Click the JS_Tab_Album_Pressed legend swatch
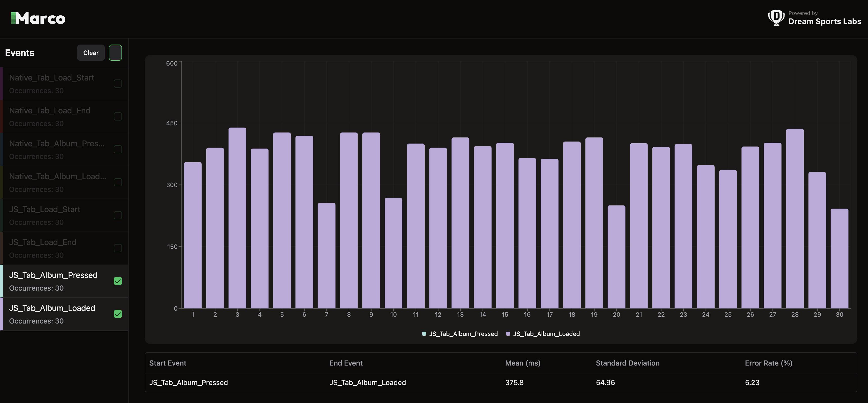This screenshot has height=403, width=868. pyautogui.click(x=424, y=334)
